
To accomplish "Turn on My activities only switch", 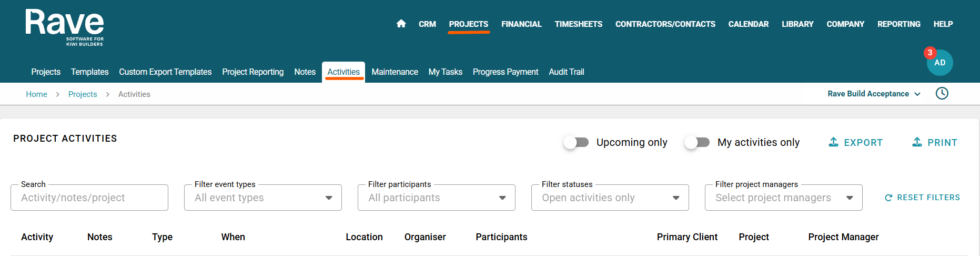I will pyautogui.click(x=697, y=142).
